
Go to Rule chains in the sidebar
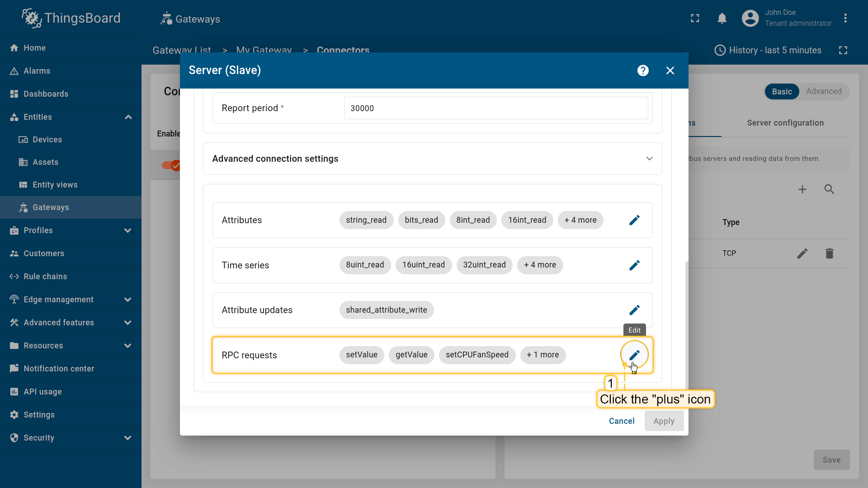point(45,277)
